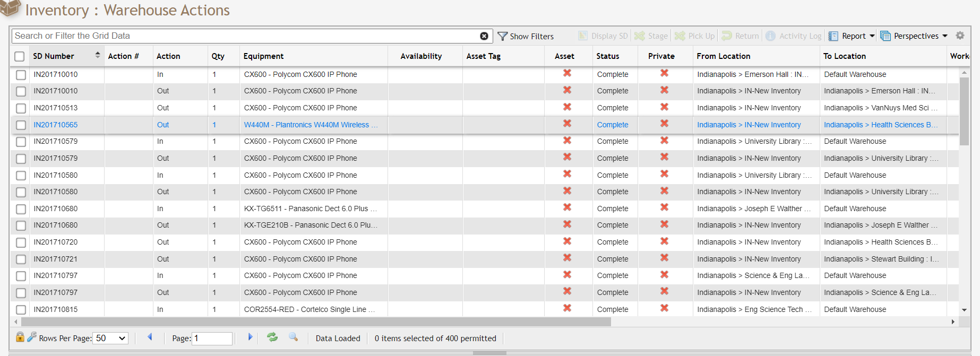The height and width of the screenshot is (356, 980).
Task: Click the magnifier search icon in footer
Action: (x=293, y=337)
